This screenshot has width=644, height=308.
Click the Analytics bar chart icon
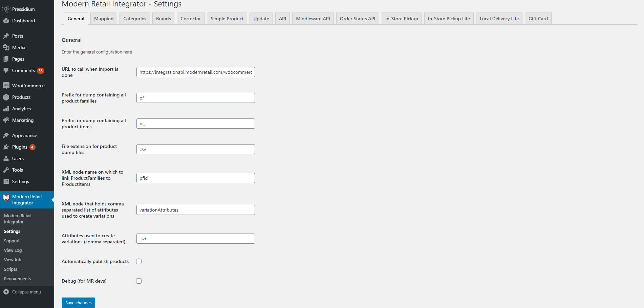(x=6, y=109)
